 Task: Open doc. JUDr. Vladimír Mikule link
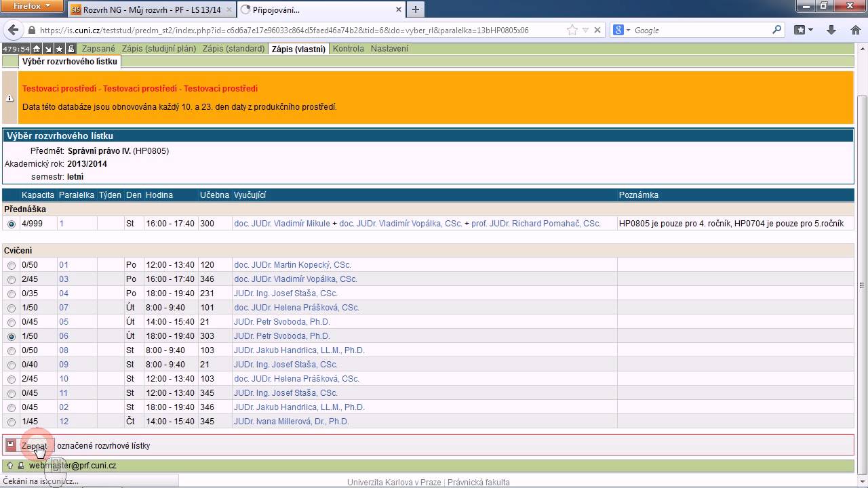coord(282,224)
